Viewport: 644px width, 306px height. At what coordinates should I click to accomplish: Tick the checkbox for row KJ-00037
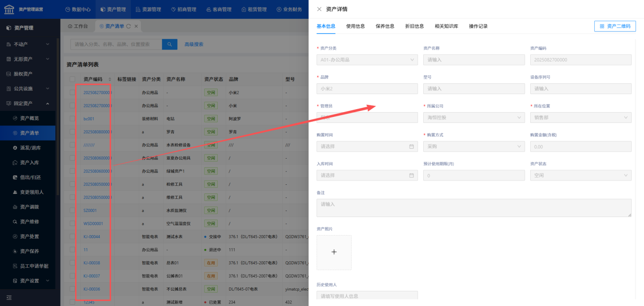(72, 276)
